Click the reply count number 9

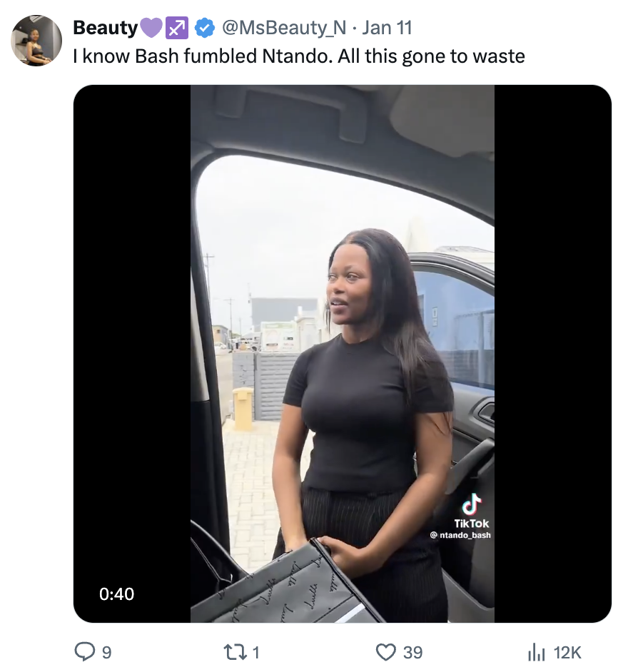(x=107, y=652)
